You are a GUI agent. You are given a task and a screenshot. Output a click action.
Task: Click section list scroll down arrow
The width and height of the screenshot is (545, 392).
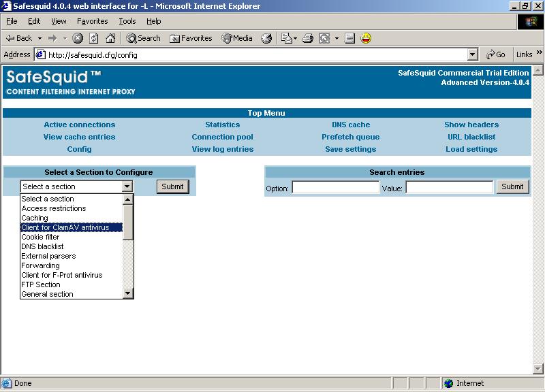point(128,293)
